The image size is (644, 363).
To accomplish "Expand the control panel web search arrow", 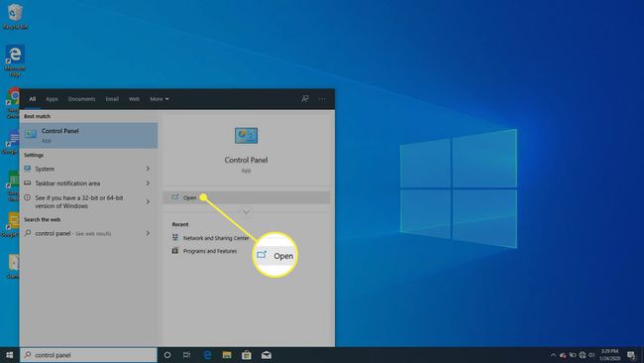I will coord(148,233).
